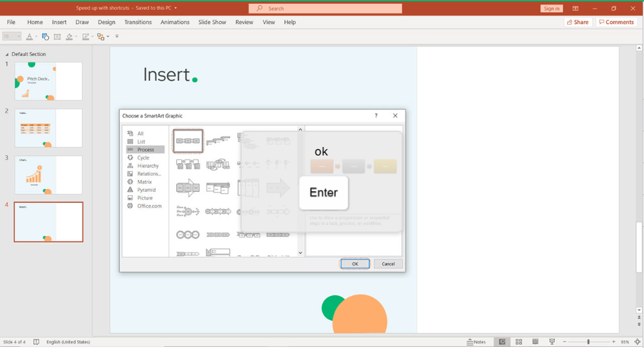The height and width of the screenshot is (348, 644).
Task: Choose the All SmartArt category
Action: (x=140, y=133)
